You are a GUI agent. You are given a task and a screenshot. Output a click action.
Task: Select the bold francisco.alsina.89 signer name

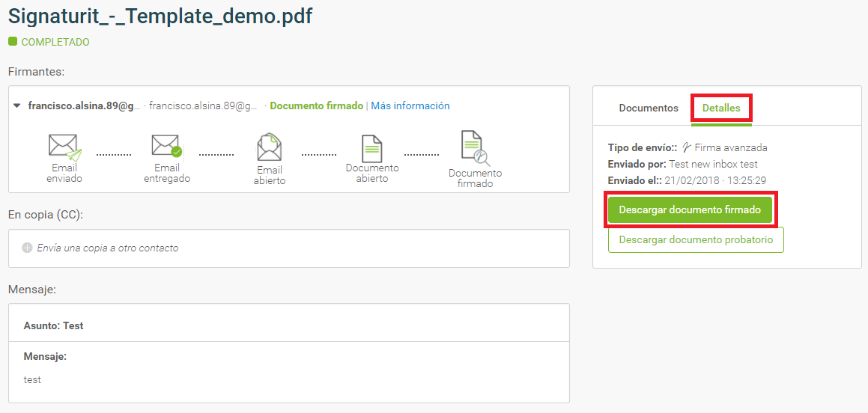click(84, 105)
